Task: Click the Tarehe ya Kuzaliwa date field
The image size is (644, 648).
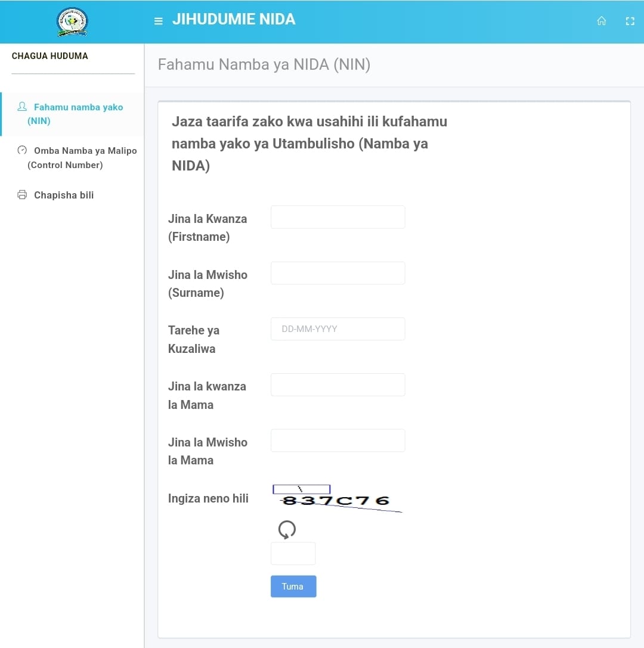Action: pos(338,328)
